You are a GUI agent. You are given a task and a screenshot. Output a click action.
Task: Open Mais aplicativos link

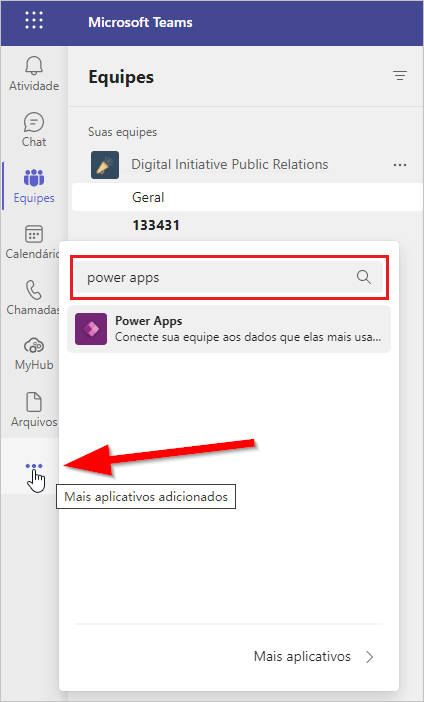pos(302,657)
